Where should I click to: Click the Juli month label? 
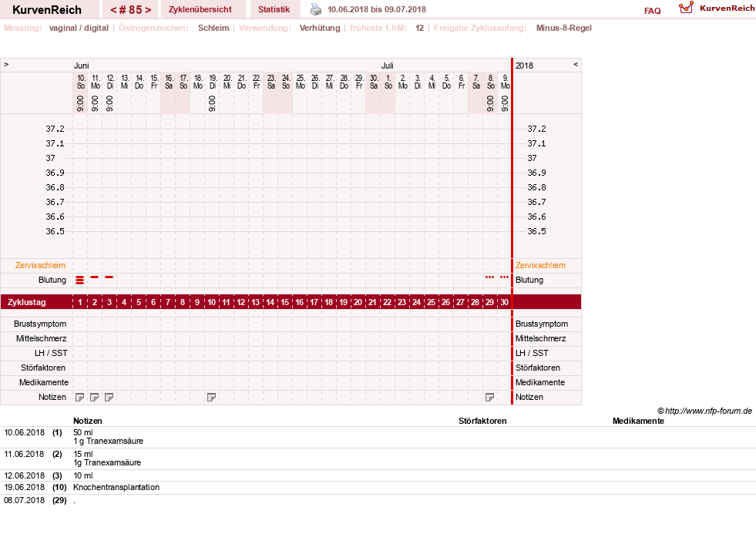pos(387,65)
